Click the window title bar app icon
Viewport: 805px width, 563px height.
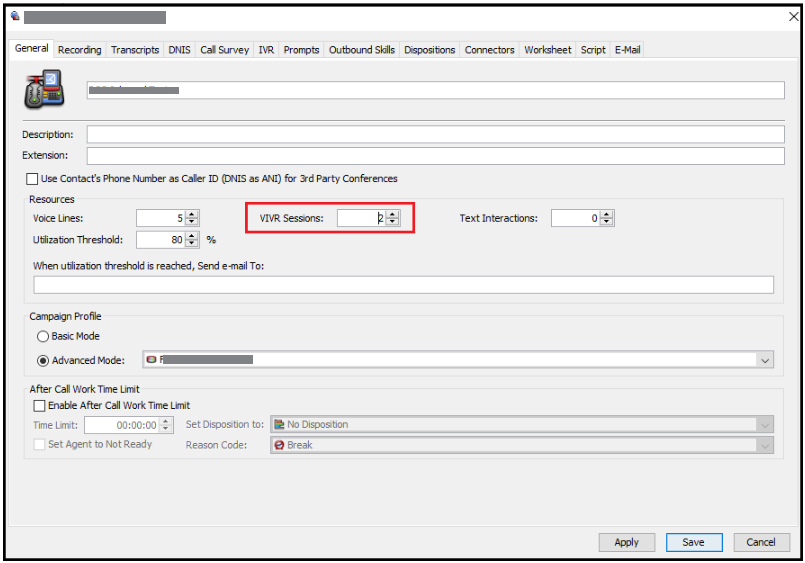pyautogui.click(x=15, y=16)
